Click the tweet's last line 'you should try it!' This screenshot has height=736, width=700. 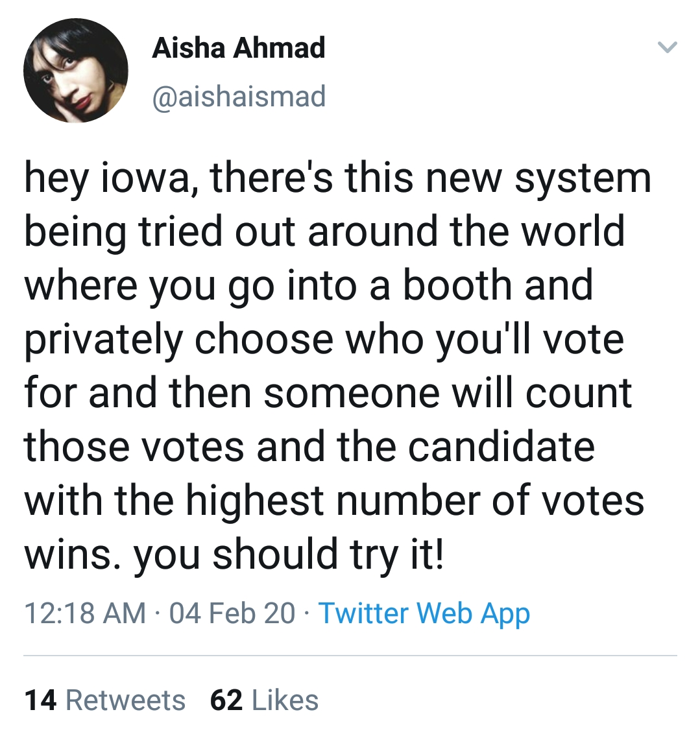pyautogui.click(x=288, y=555)
